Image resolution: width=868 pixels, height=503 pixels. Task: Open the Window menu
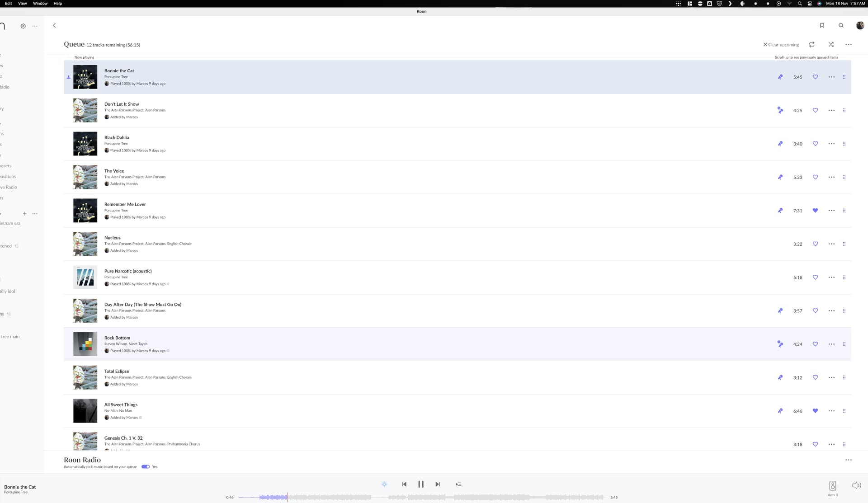coord(40,3)
